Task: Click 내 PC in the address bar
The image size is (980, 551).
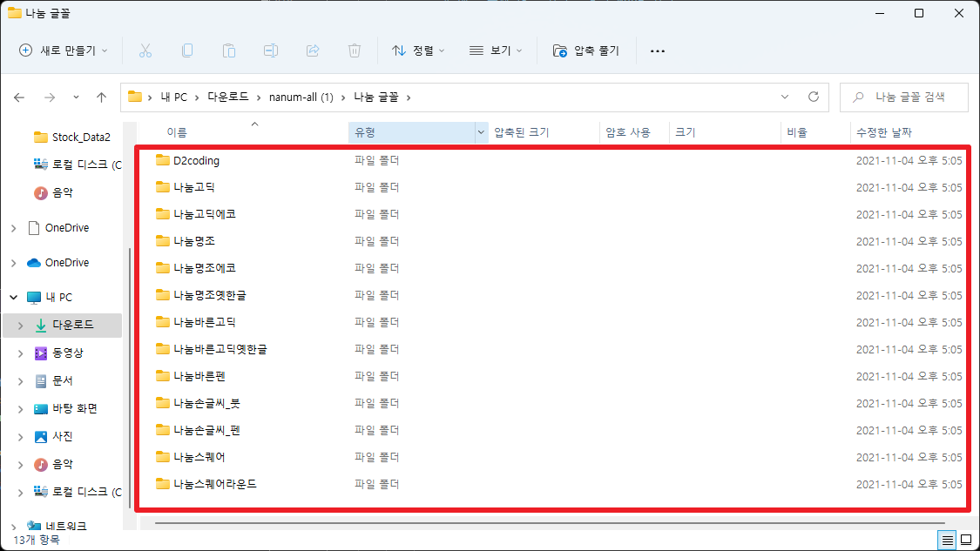Action: click(173, 97)
